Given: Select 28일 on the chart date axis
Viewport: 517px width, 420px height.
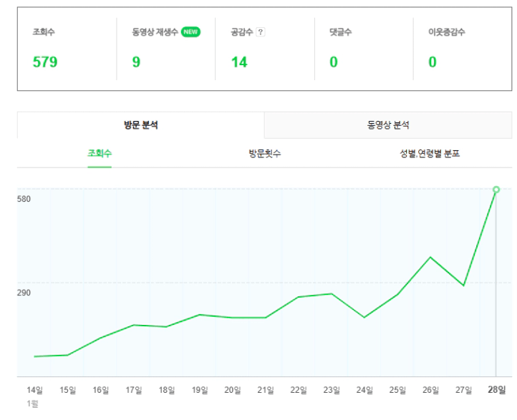Looking at the screenshot, I should 496,390.
